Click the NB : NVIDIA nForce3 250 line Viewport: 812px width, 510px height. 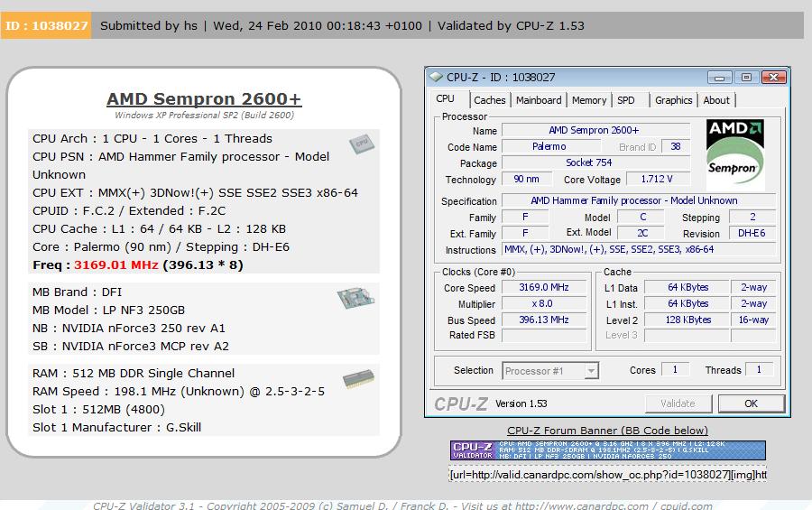coord(128,328)
